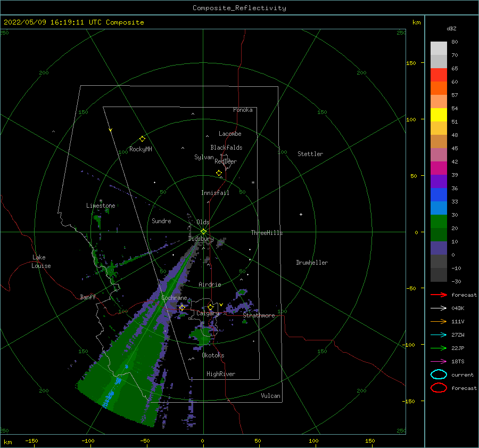
Task: Click the yellow diamond marker at radar center
Action: pos(203,232)
